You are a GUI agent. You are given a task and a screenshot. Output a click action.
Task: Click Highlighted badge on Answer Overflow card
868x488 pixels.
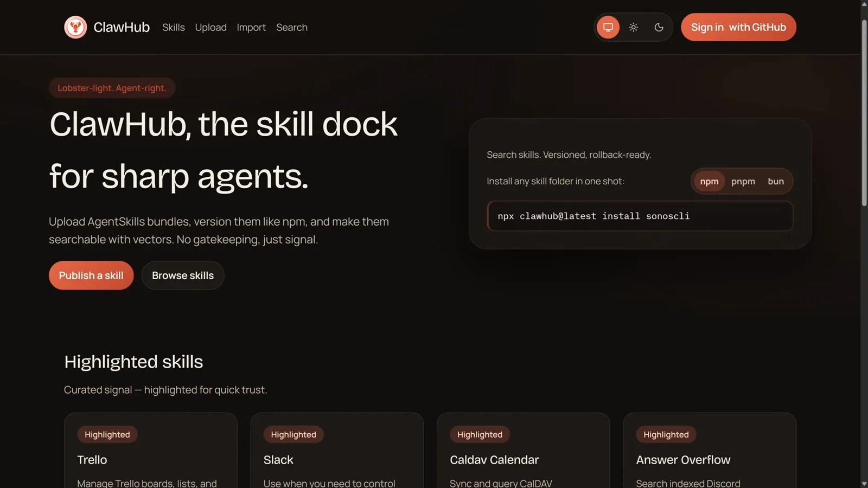pos(666,434)
